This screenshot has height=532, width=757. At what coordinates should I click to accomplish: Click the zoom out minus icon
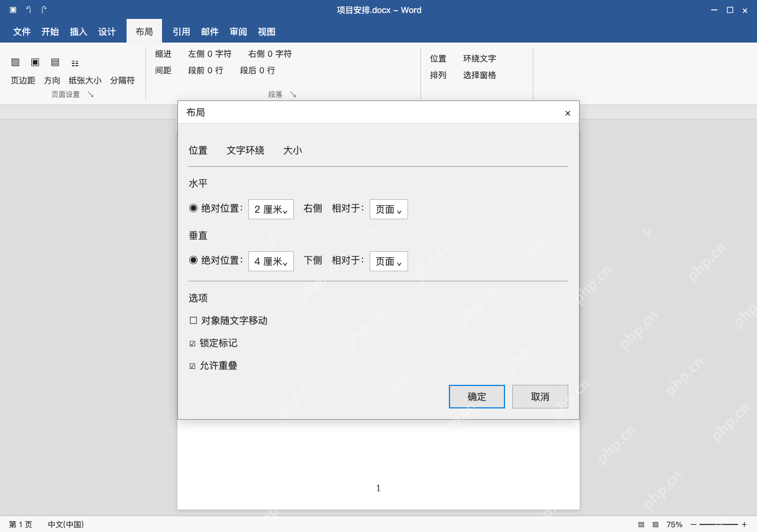point(693,524)
